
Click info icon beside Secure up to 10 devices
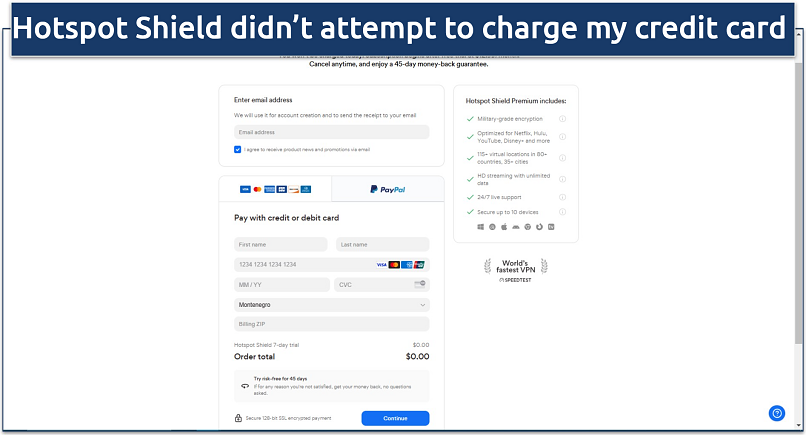coord(563,212)
